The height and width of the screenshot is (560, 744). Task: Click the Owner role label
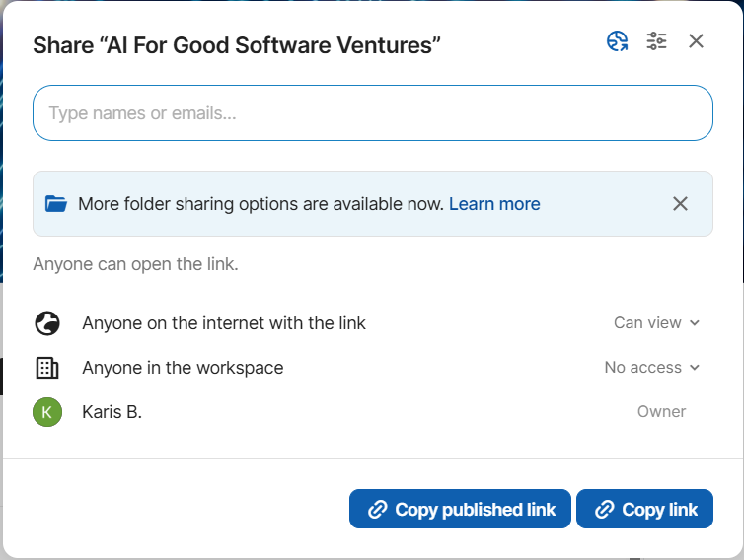(661, 412)
